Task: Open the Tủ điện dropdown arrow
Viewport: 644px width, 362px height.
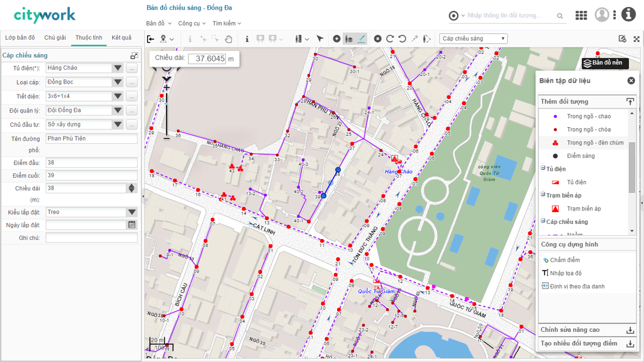Action: coord(118,68)
